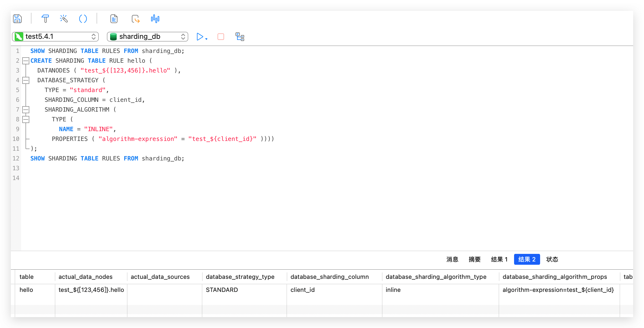Open the query profiling histogram icon
The image size is (644, 328).
tap(155, 18)
